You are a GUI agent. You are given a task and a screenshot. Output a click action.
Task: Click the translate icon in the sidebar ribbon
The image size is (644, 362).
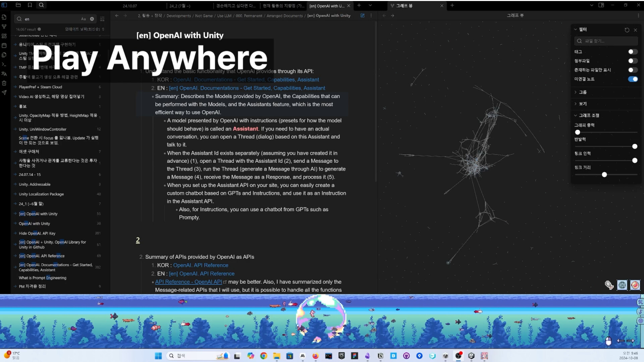click(x=4, y=73)
